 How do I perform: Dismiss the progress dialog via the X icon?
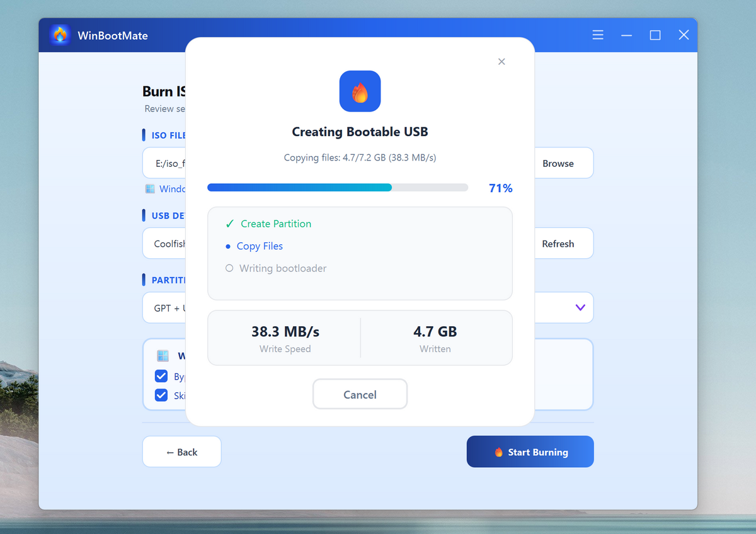point(501,62)
